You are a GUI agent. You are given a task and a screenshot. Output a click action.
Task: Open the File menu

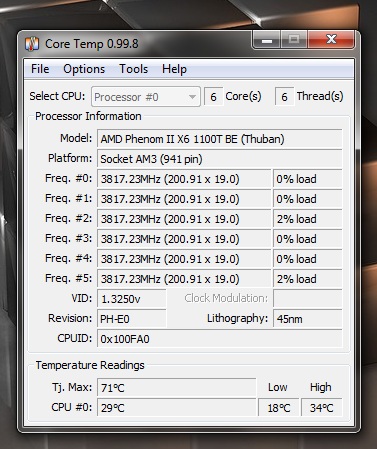click(x=40, y=69)
